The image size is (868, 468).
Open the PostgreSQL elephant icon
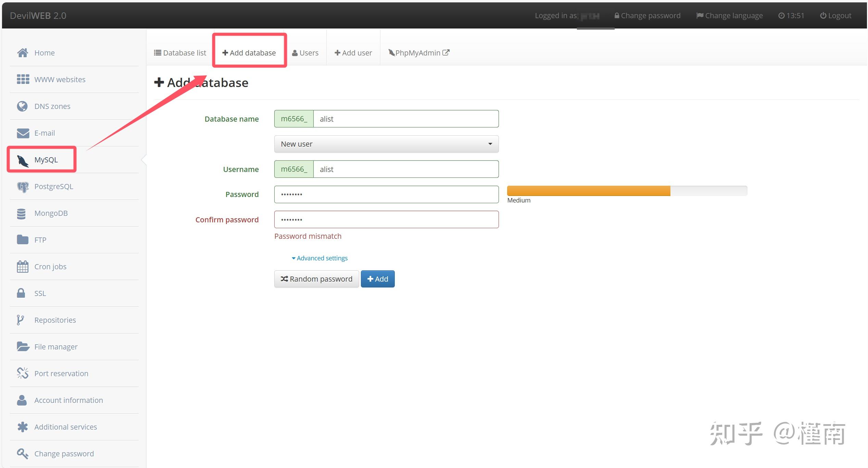click(23, 187)
